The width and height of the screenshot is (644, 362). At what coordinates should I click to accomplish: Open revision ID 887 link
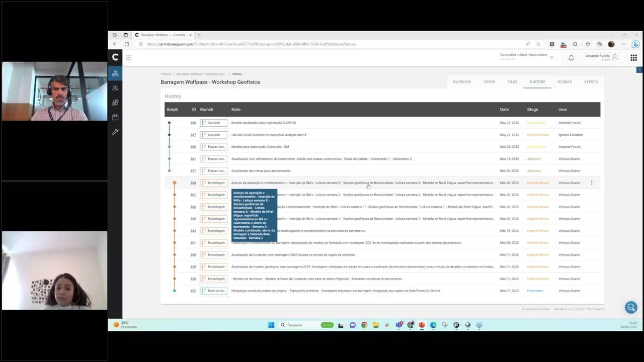193,135
